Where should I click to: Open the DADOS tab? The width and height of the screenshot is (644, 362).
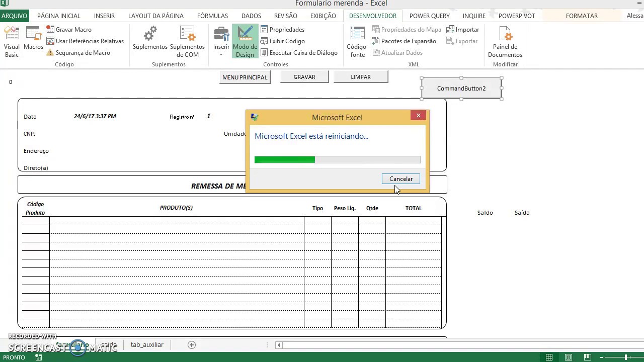click(x=251, y=16)
